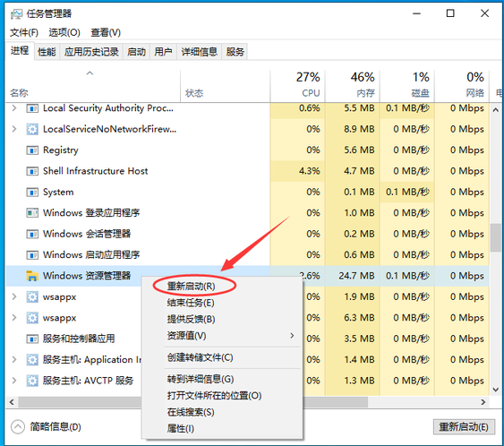Click the 24.7 MB memory cell
This screenshot has width=504, height=446.
tap(353, 276)
